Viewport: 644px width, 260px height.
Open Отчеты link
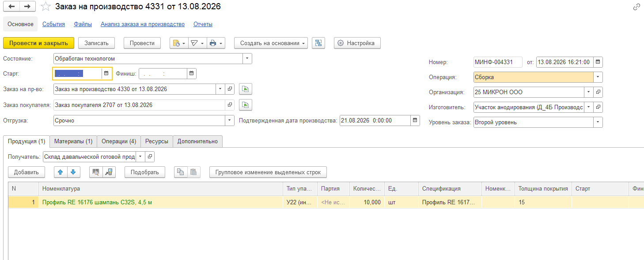click(x=203, y=24)
